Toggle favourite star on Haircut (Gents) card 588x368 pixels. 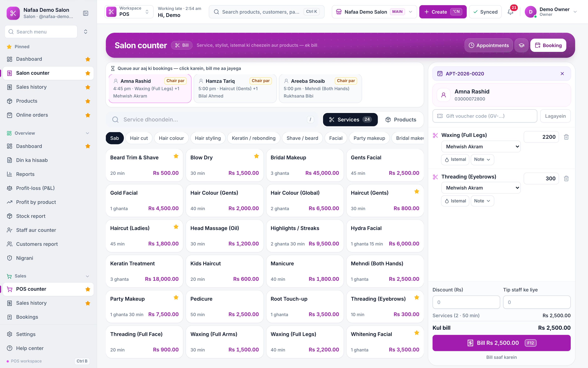pos(417,192)
